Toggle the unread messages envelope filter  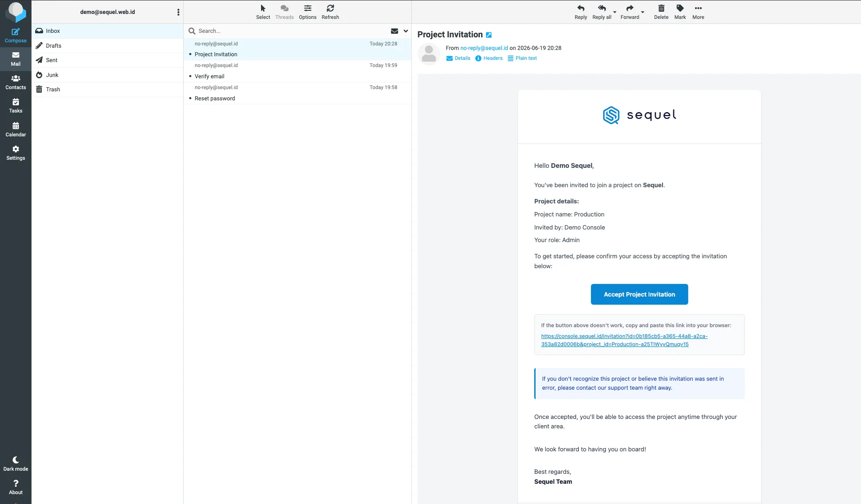point(394,31)
